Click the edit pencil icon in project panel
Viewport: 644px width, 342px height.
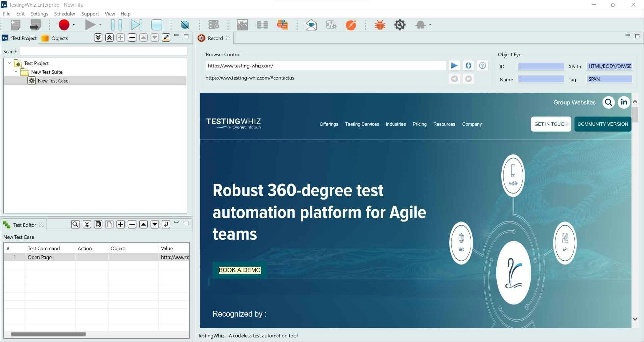point(166,38)
